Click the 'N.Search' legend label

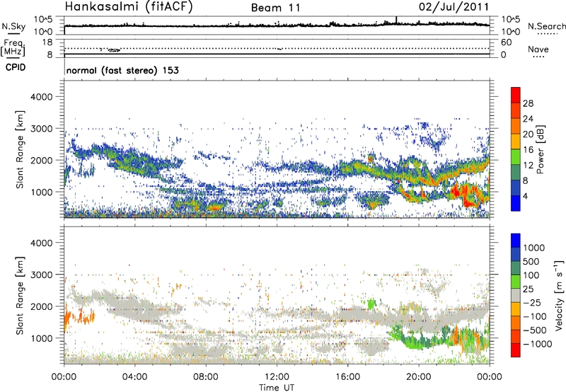(546, 26)
